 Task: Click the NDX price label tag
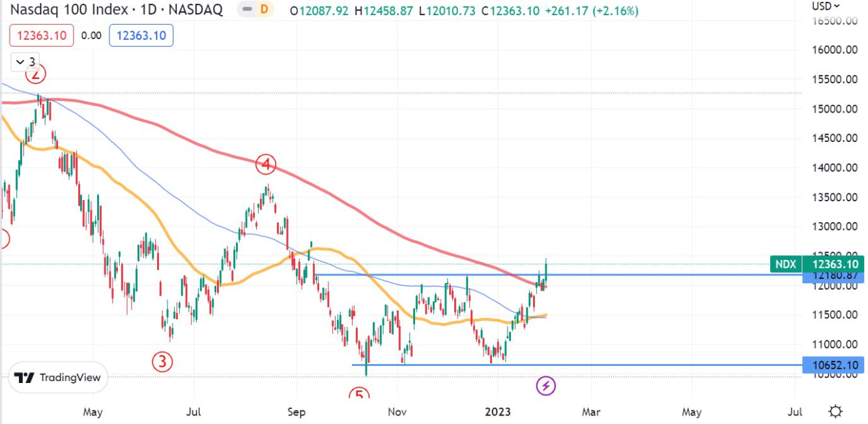(787, 264)
